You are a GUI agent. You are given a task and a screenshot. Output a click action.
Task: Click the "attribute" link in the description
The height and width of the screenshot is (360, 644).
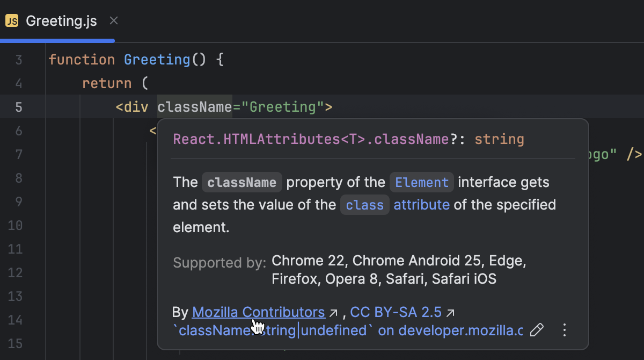421,205
